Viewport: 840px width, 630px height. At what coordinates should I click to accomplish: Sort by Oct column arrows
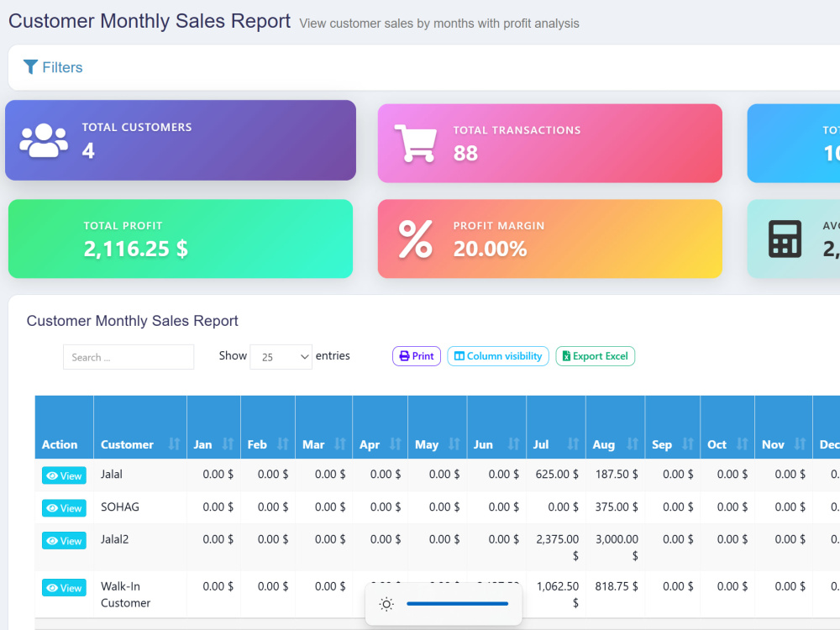point(742,444)
